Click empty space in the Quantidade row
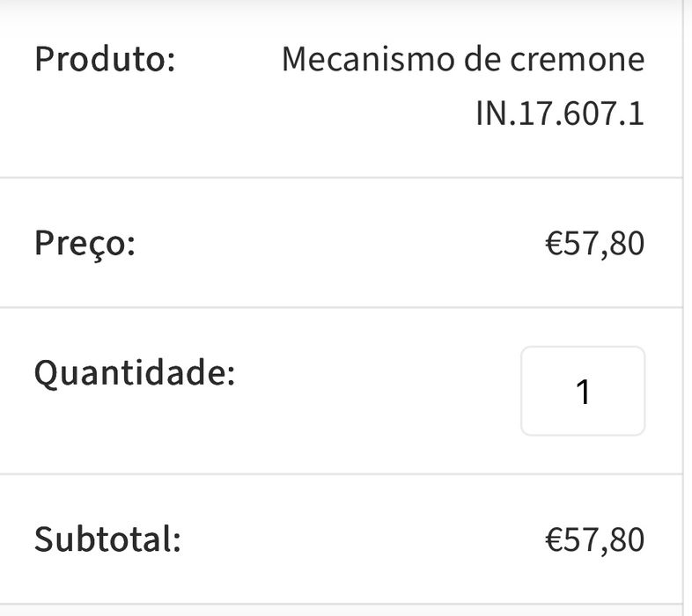692x616 pixels. point(370,392)
